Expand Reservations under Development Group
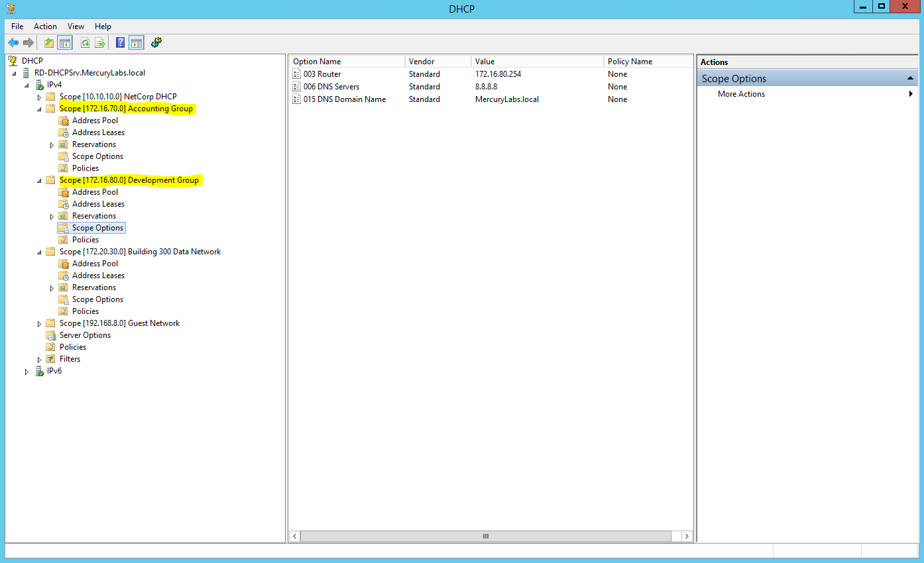This screenshot has width=924, height=563. point(52,217)
